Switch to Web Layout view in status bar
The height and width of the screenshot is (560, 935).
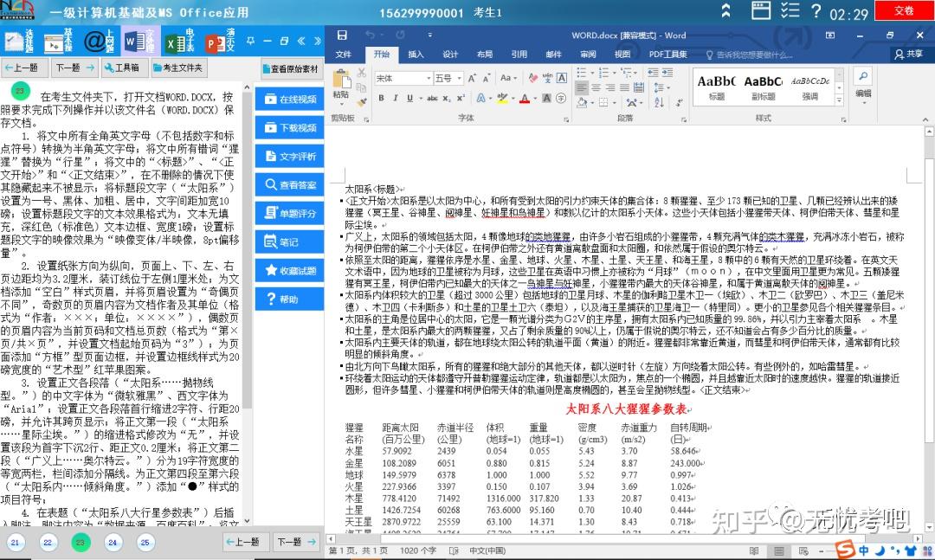pos(803,551)
